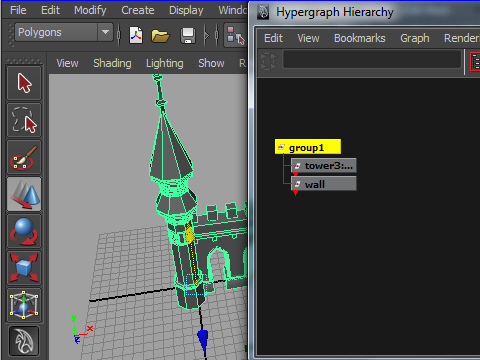Activate the Move tool
This screenshot has width=480, height=360.
[x=24, y=194]
